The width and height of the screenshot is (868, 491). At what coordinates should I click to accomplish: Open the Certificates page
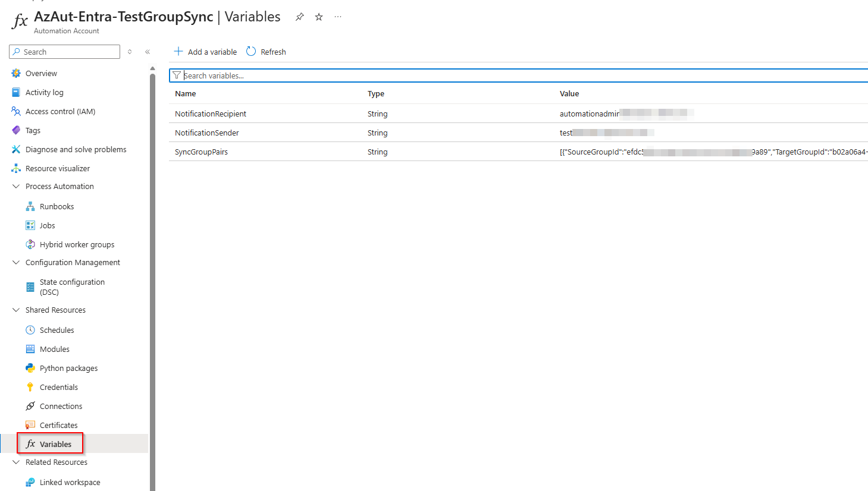pyautogui.click(x=58, y=425)
